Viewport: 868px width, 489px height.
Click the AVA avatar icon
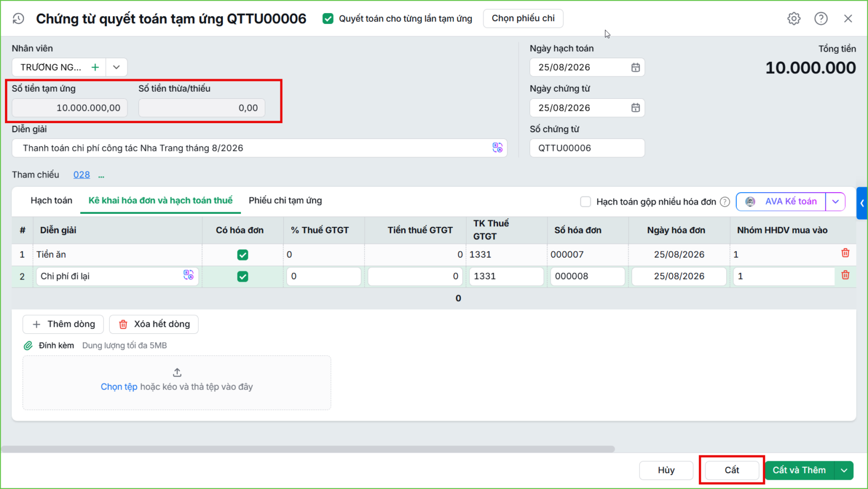point(750,201)
